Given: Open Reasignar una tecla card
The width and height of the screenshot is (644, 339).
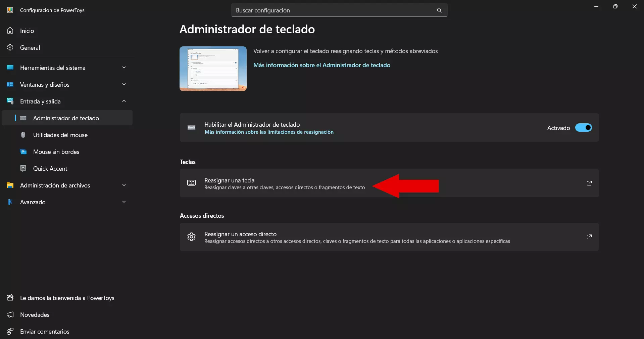Looking at the screenshot, I should [389, 183].
